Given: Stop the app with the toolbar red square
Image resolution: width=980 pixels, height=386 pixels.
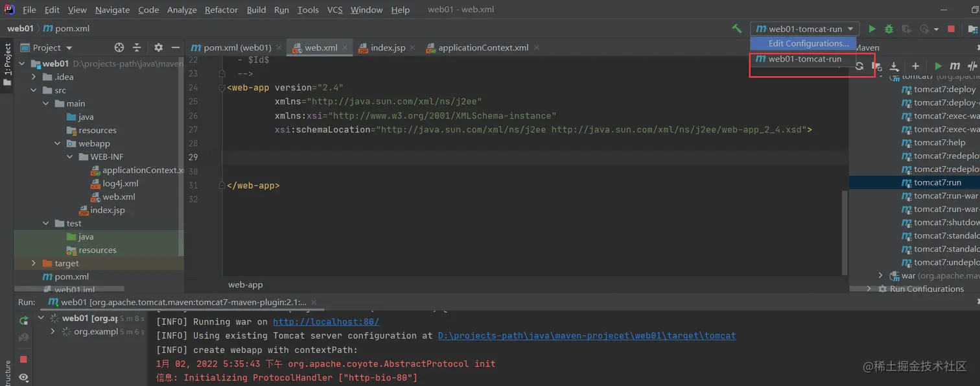Looking at the screenshot, I should pos(951,29).
